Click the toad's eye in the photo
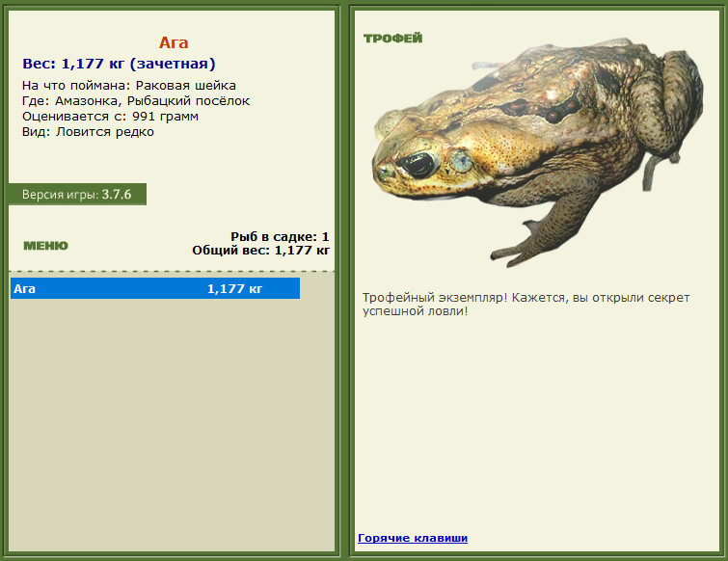 [420, 165]
